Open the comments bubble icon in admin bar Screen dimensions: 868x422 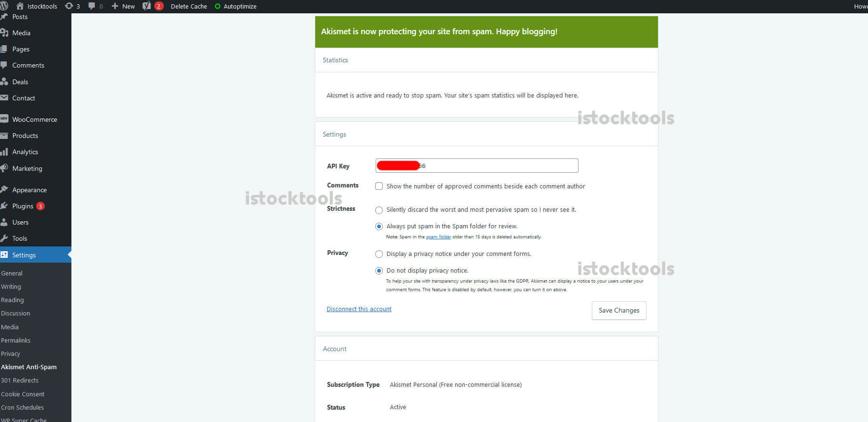92,6
